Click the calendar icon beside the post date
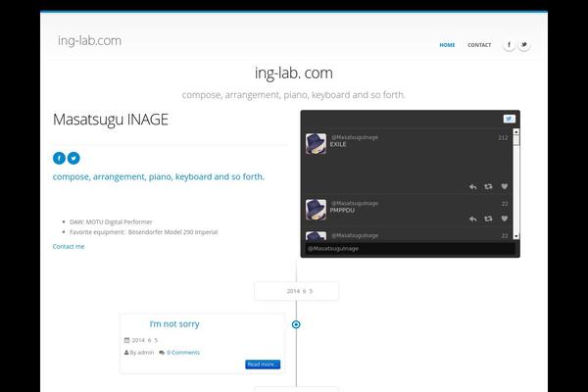 pos(126,340)
